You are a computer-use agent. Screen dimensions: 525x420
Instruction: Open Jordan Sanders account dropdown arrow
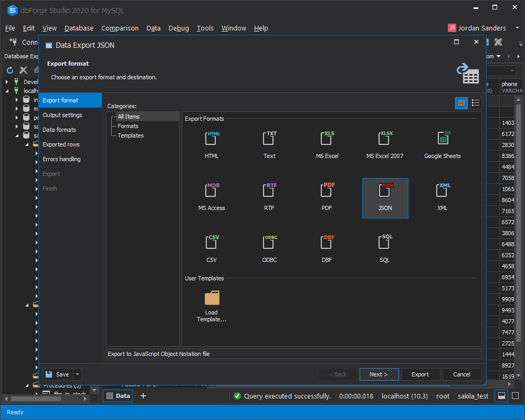click(517, 28)
